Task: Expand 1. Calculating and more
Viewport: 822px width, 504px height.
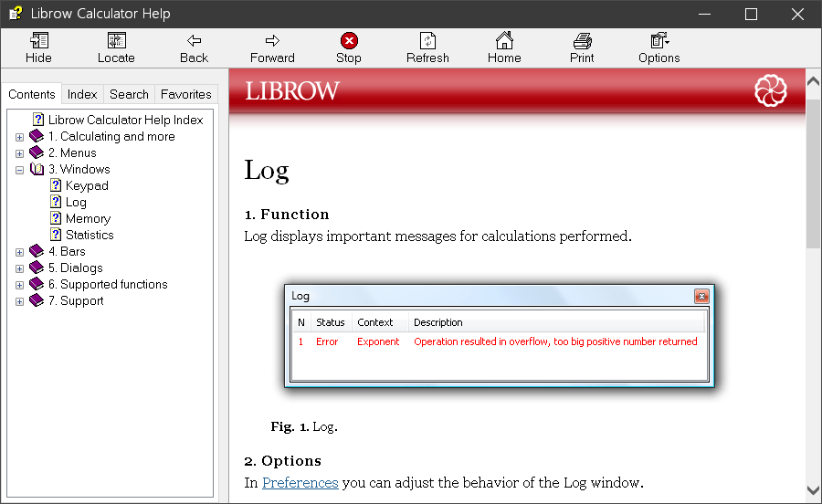Action: (19, 137)
